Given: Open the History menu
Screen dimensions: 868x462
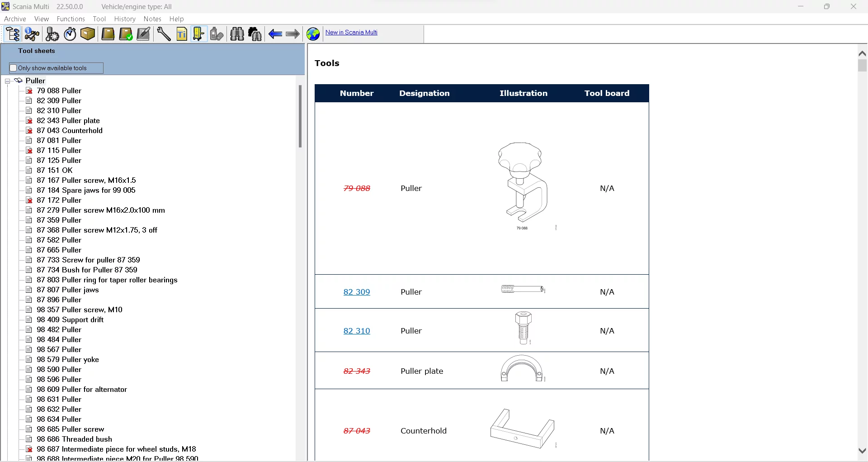Looking at the screenshot, I should pyautogui.click(x=125, y=19).
